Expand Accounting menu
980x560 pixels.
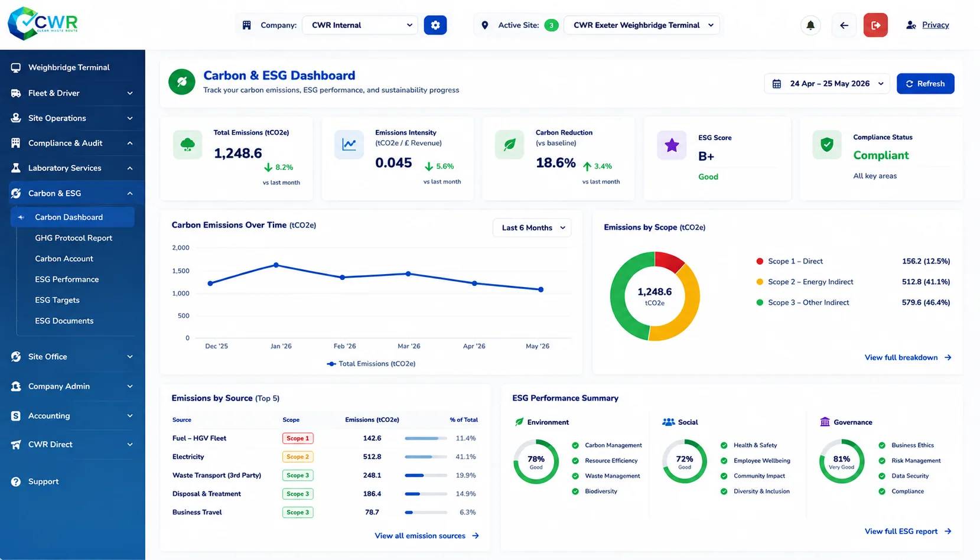pos(73,416)
